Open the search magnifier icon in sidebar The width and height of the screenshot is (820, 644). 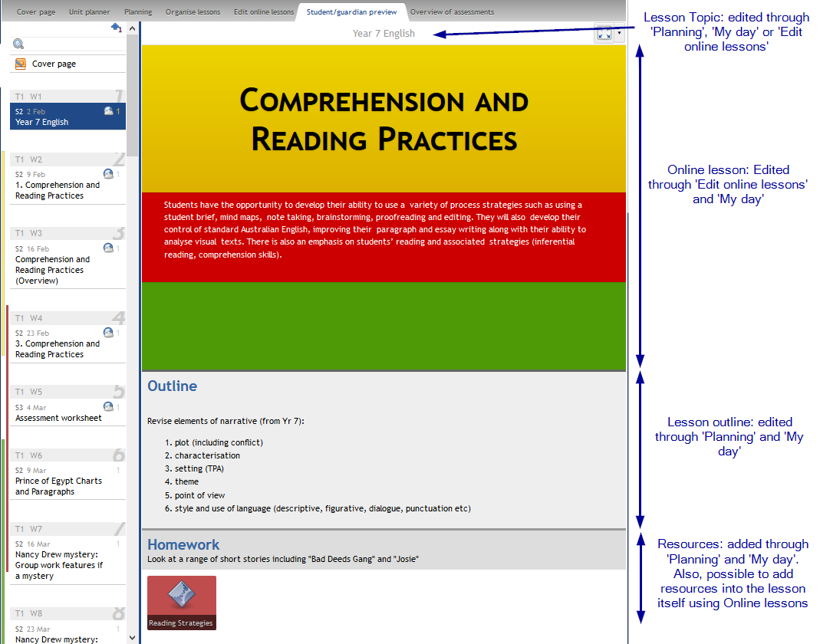click(x=18, y=44)
